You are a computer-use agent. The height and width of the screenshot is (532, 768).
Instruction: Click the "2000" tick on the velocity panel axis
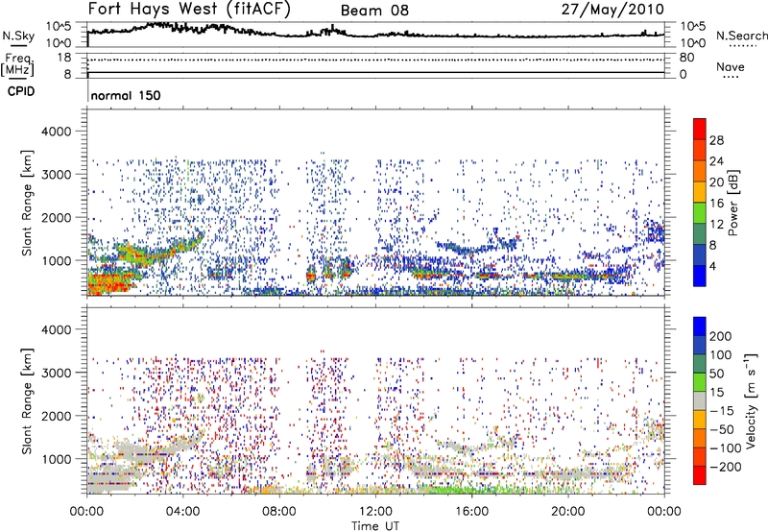click(57, 416)
